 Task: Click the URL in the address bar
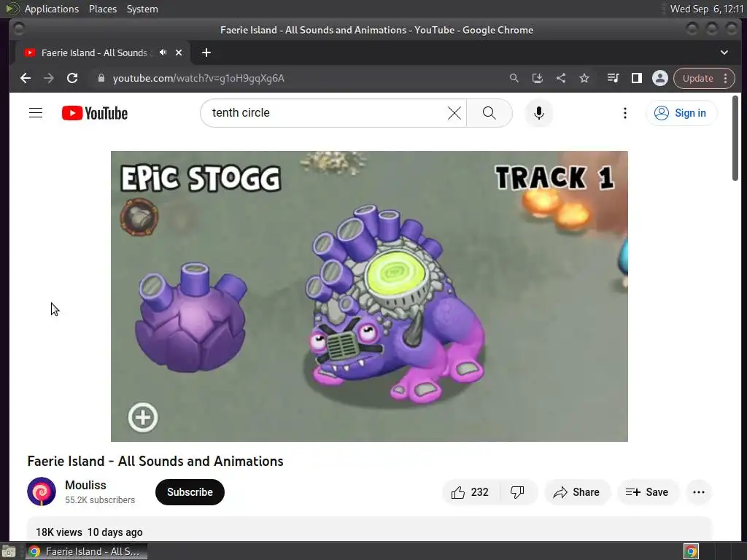pos(198,78)
